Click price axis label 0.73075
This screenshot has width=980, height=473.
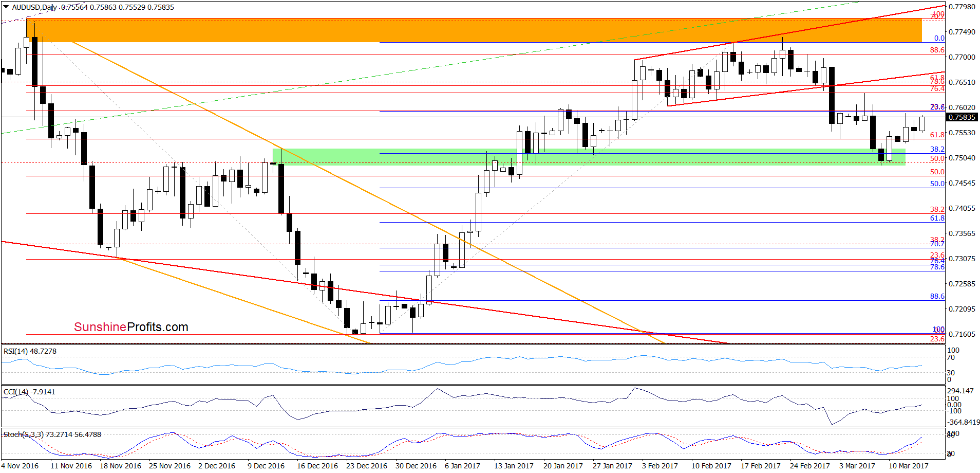962,259
